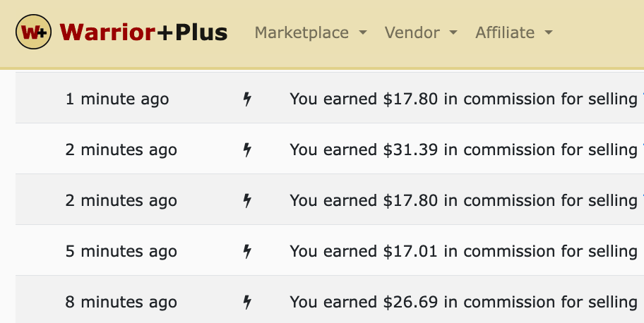644x323 pixels.
Task: Click the lightning bolt icon beside $17.01 commission
Action: click(x=247, y=251)
